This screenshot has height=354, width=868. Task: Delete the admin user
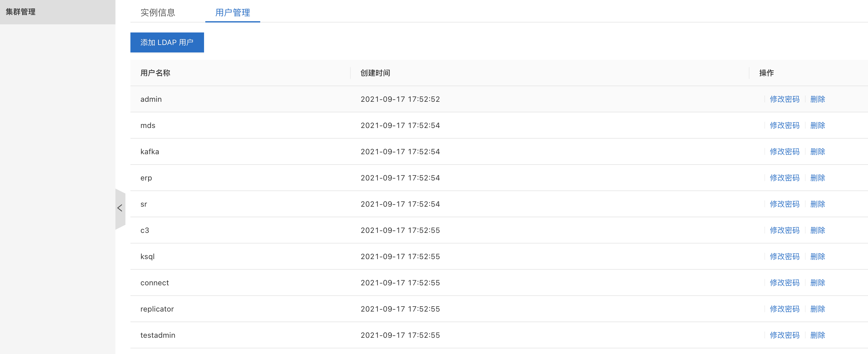817,99
